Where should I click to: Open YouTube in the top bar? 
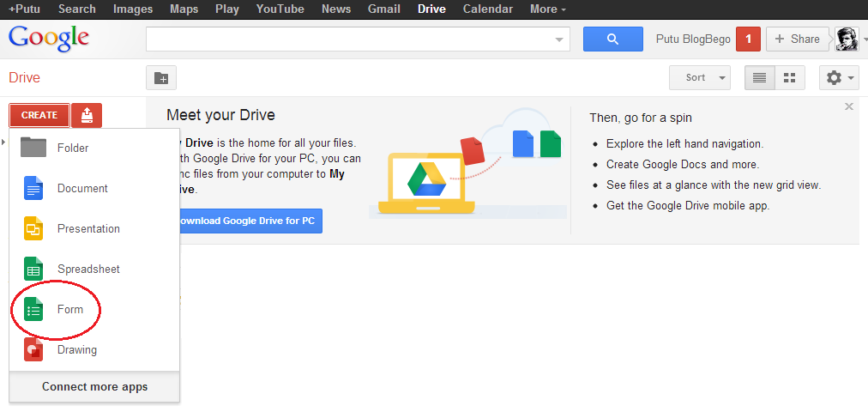280,9
